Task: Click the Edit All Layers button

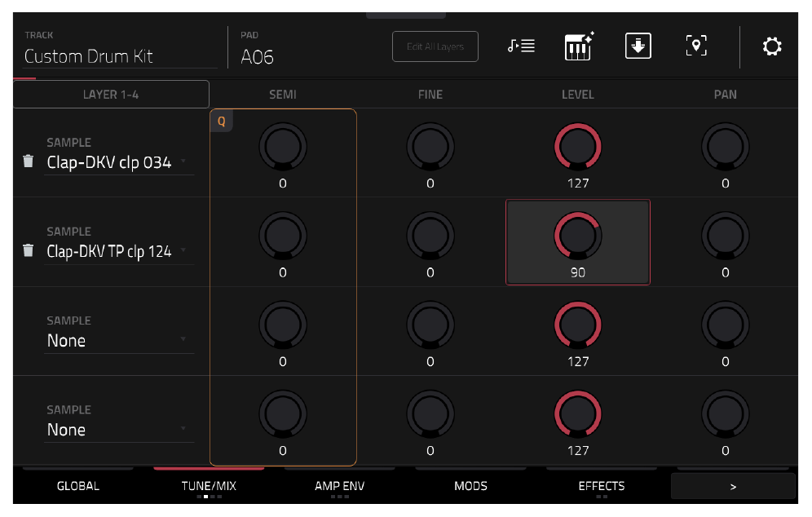Action: tap(435, 46)
